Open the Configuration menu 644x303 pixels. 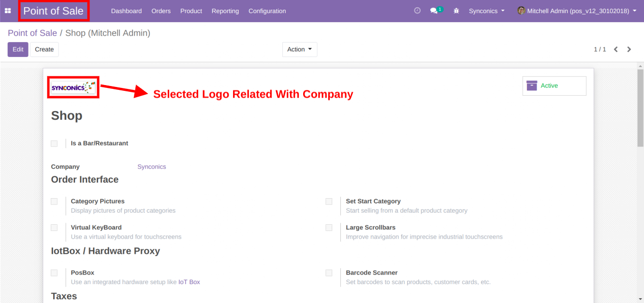[267, 11]
